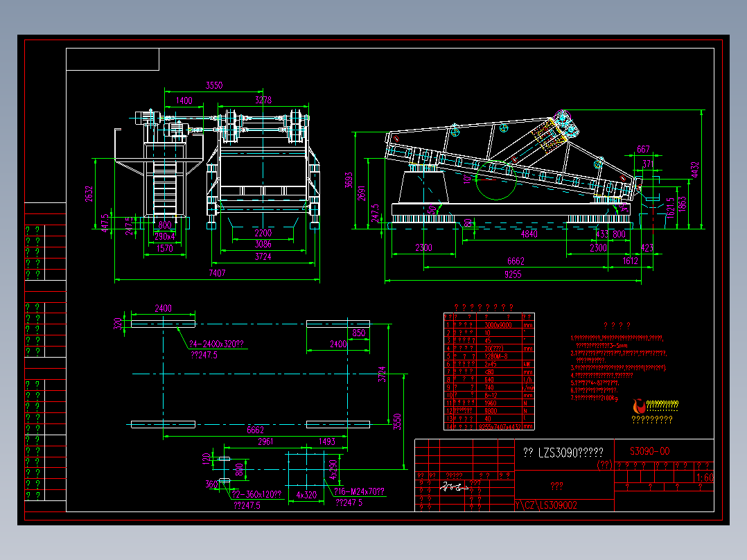This screenshot has width=747, height=560.
Task: Click the 50° angle annotation
Action: [431, 209]
